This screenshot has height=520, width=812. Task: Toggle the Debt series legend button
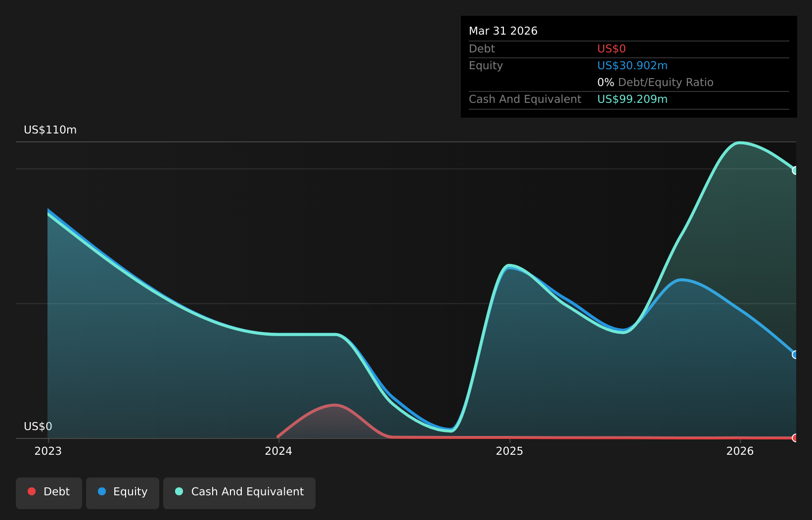tap(49, 493)
